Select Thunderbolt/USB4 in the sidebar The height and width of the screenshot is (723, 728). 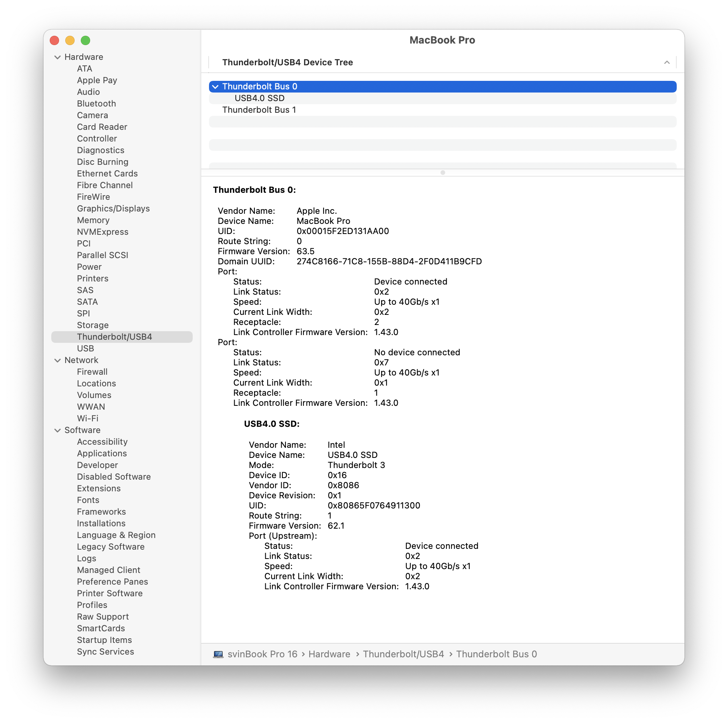point(122,337)
